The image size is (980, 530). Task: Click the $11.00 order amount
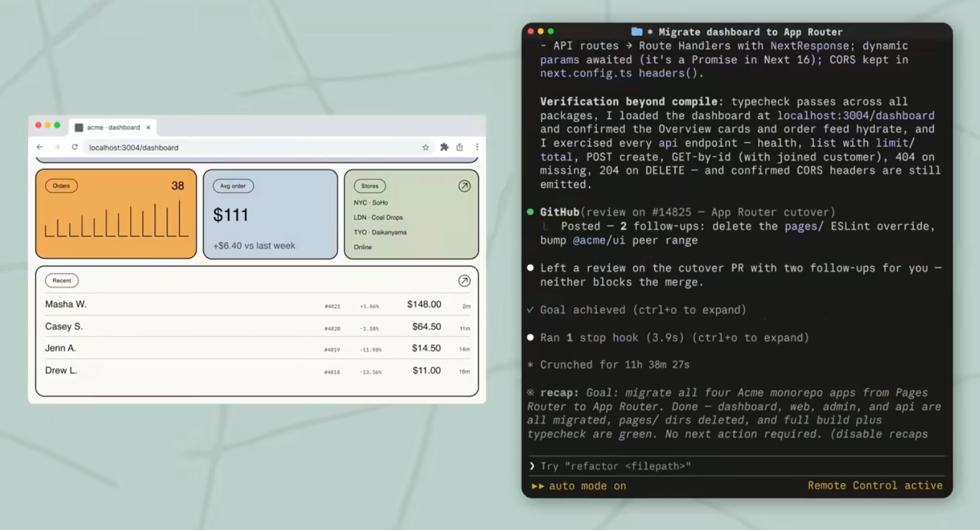click(427, 370)
